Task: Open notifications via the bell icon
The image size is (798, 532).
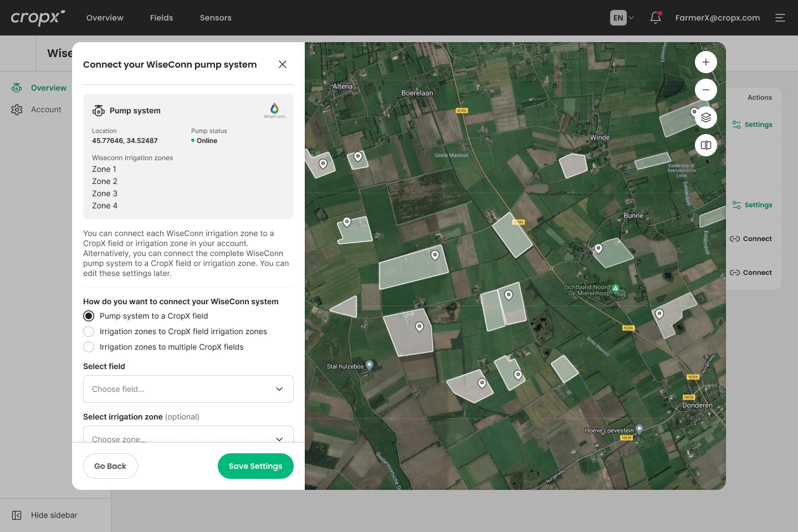Action: pyautogui.click(x=655, y=18)
